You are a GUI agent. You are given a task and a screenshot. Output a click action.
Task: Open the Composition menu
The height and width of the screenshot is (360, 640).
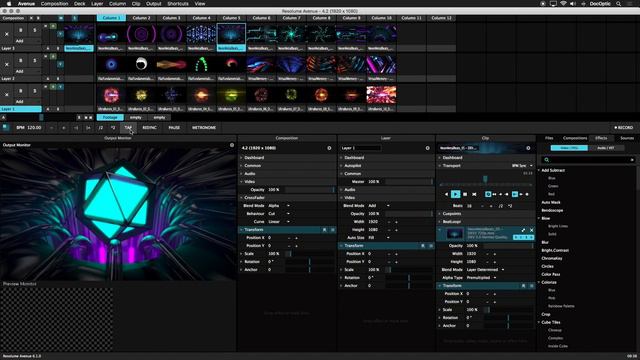[x=54, y=4]
